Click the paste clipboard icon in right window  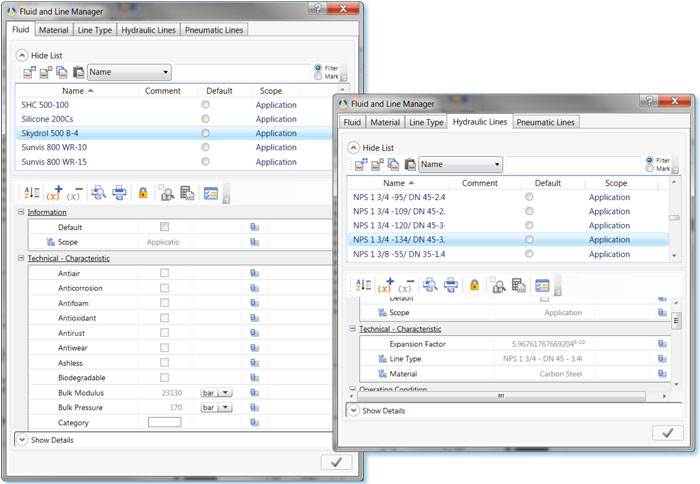tap(410, 164)
